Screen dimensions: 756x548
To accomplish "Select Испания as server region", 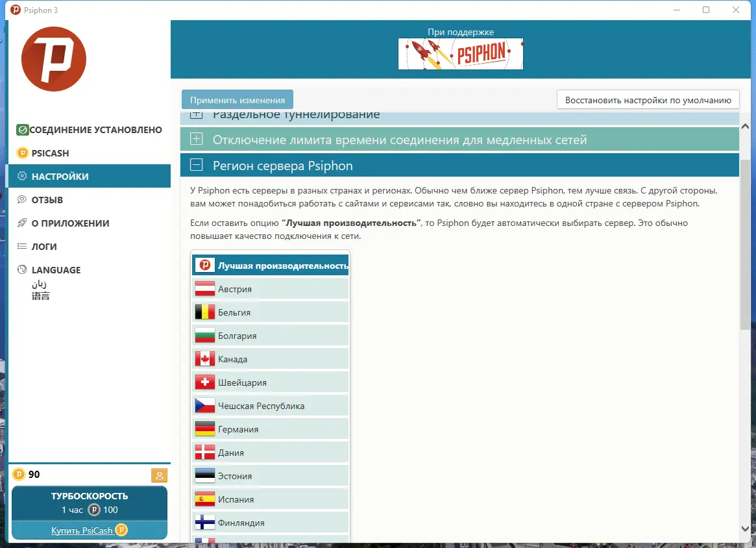I will (271, 499).
